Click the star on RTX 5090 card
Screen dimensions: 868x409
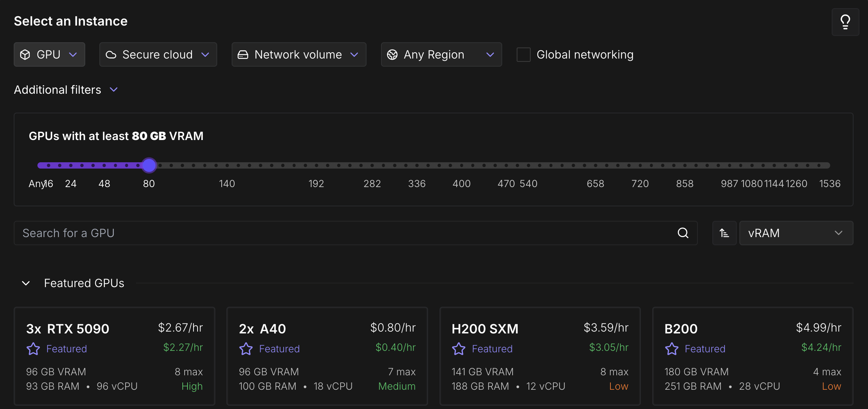(x=33, y=349)
